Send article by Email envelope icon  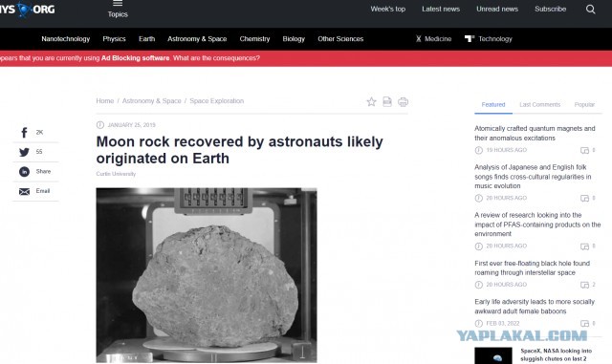tap(24, 191)
